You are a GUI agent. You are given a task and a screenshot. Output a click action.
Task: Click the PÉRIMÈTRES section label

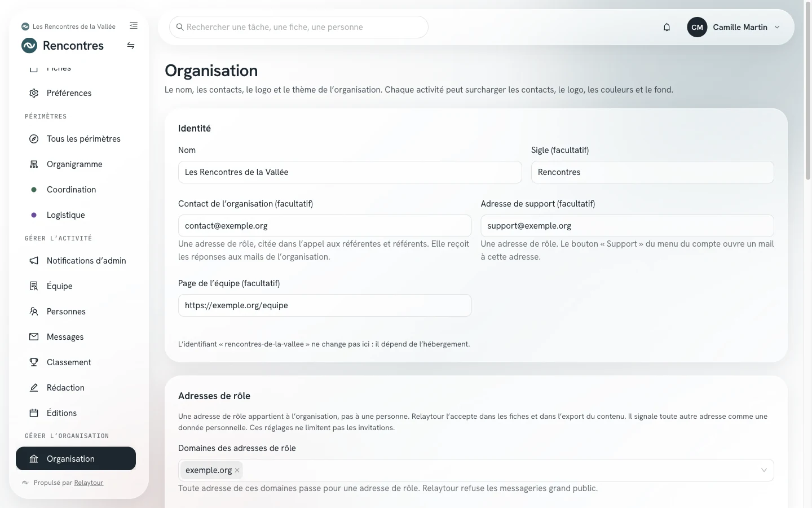(x=46, y=116)
